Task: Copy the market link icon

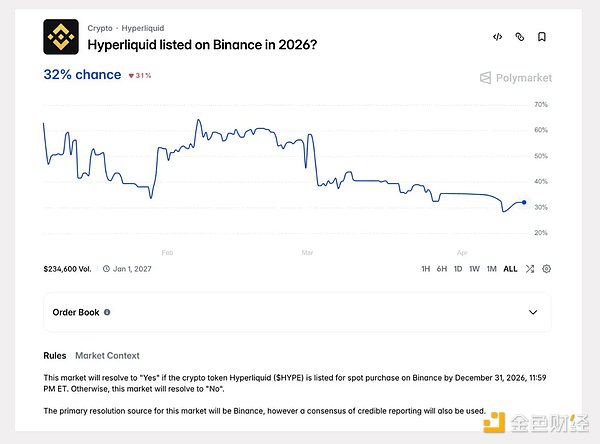Action: pos(519,37)
